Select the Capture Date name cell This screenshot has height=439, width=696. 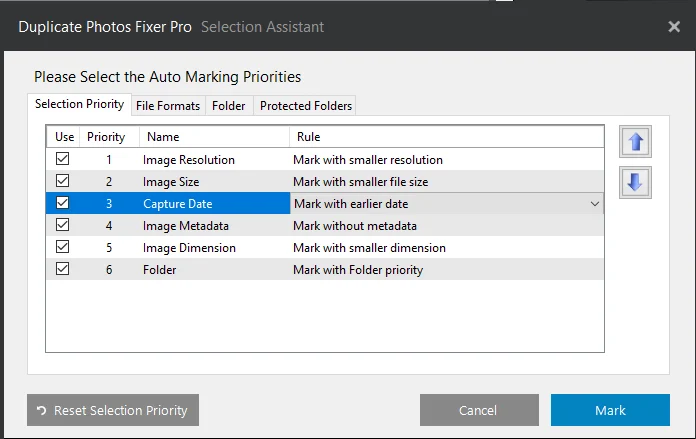click(x=178, y=204)
